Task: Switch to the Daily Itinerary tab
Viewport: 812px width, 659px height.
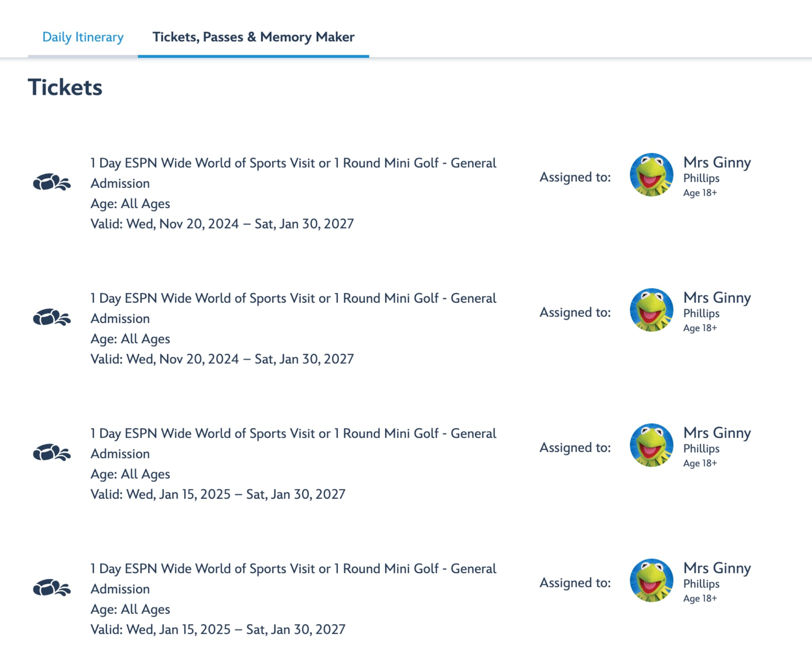Action: pyautogui.click(x=83, y=37)
